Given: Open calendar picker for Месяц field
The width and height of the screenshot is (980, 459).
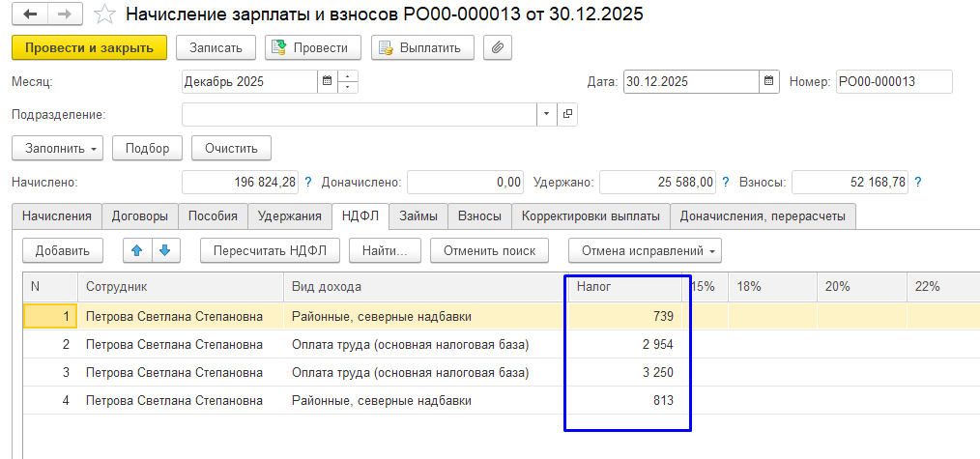Looking at the screenshot, I should pyautogui.click(x=327, y=82).
